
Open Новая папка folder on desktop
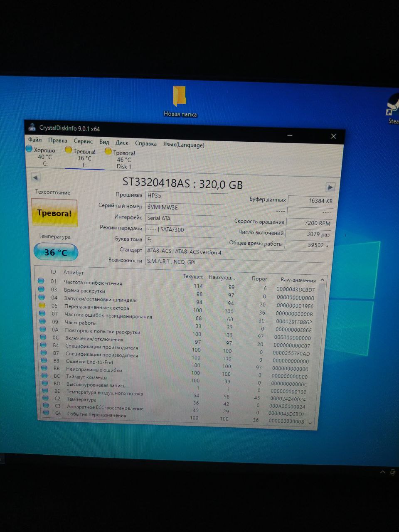pyautogui.click(x=180, y=101)
